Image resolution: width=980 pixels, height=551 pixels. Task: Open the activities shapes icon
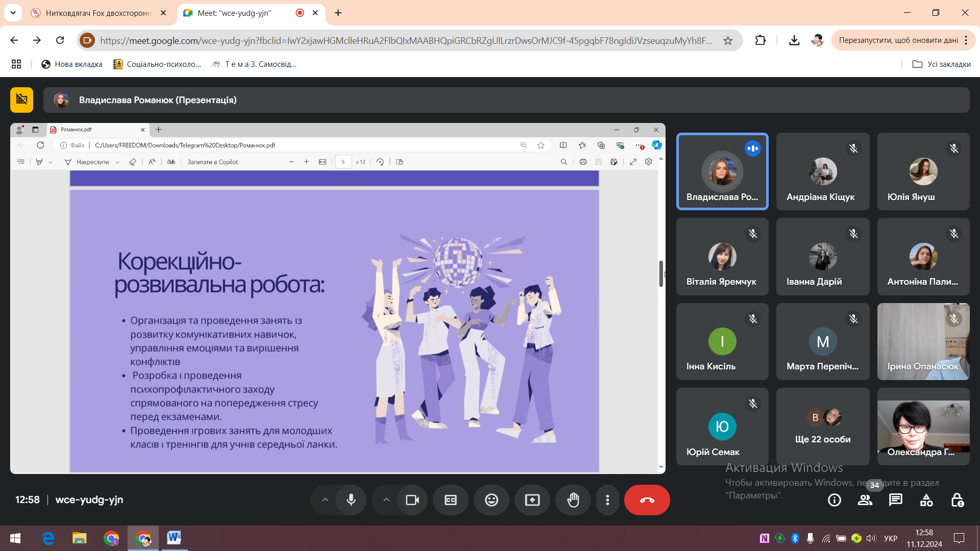click(926, 500)
